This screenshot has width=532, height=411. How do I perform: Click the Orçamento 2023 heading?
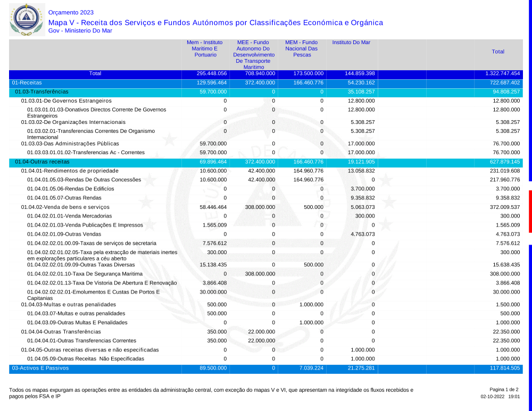71,12
